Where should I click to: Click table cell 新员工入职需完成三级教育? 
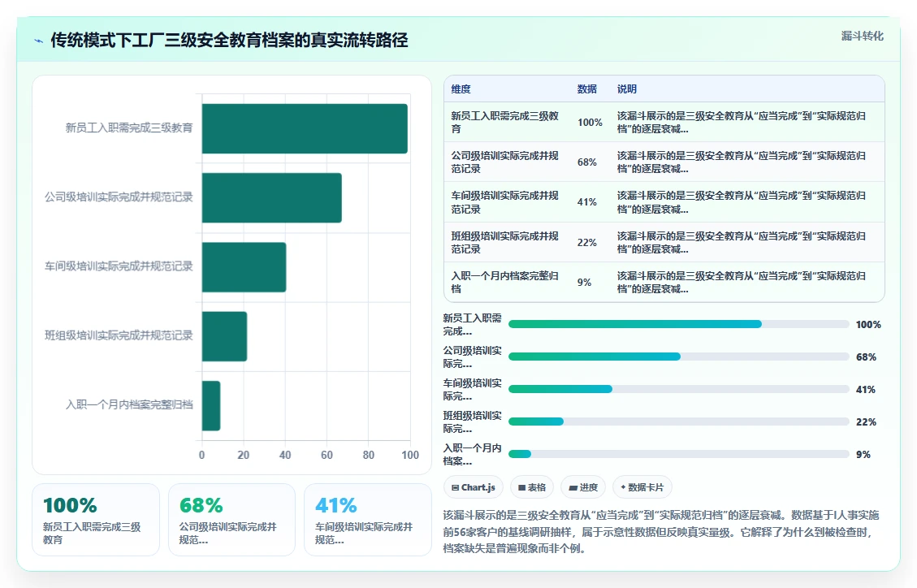tap(505, 122)
